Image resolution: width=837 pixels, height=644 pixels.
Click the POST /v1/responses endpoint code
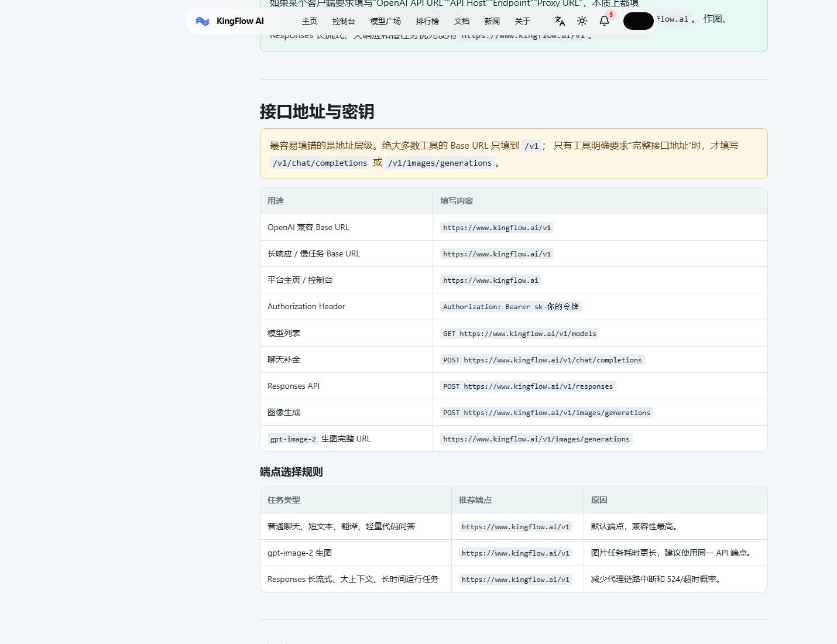528,386
